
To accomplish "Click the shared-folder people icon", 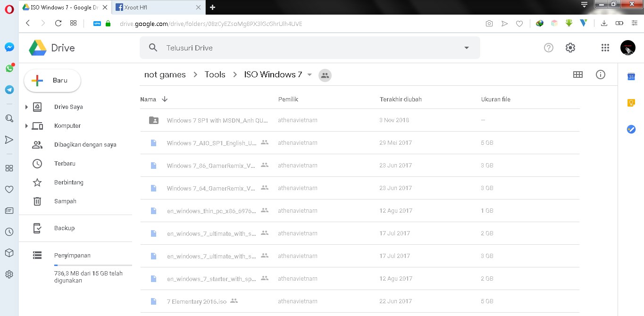I will (x=325, y=75).
